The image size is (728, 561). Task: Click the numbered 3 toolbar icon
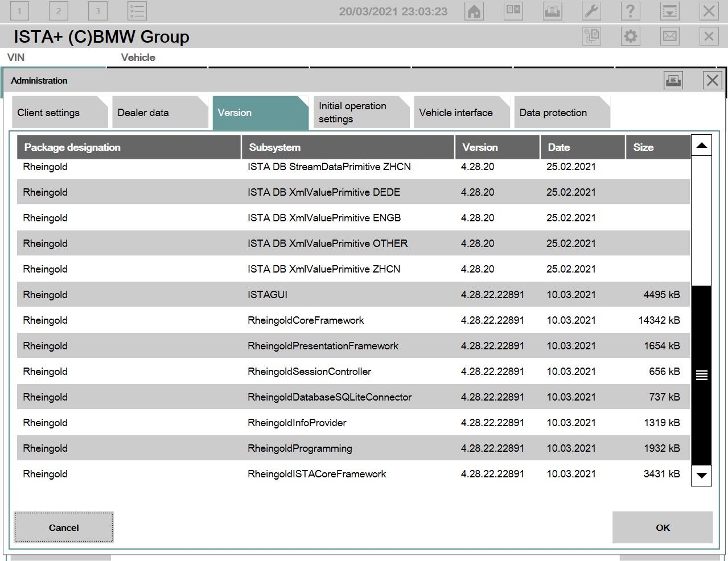coord(98,11)
